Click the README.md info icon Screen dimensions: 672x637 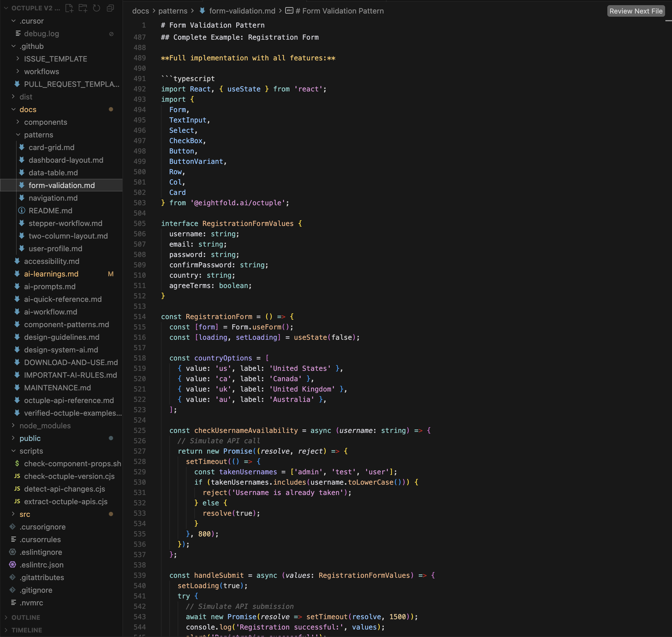click(22, 210)
